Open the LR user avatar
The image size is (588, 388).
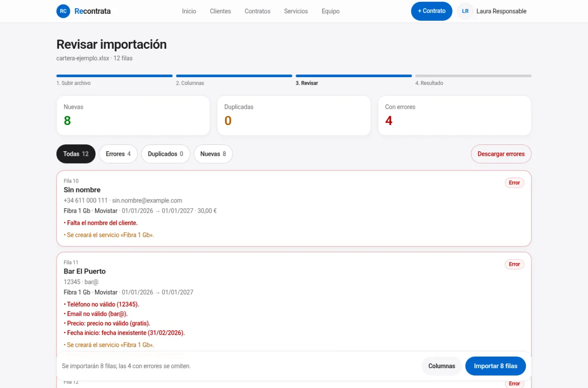pos(465,11)
